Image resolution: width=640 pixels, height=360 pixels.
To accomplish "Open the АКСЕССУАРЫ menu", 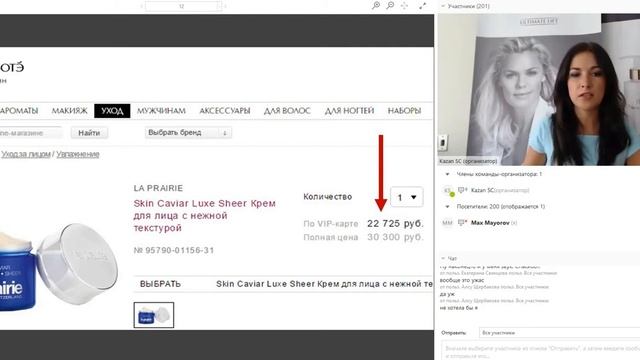I will coord(224,111).
